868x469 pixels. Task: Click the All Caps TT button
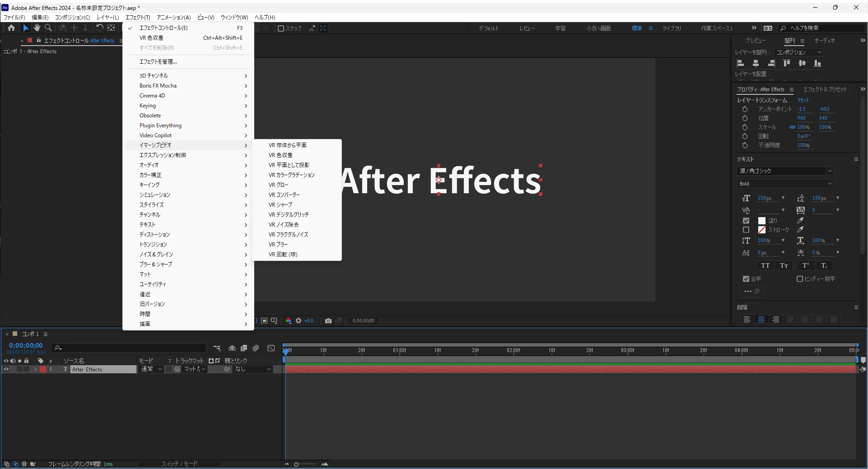click(x=765, y=265)
